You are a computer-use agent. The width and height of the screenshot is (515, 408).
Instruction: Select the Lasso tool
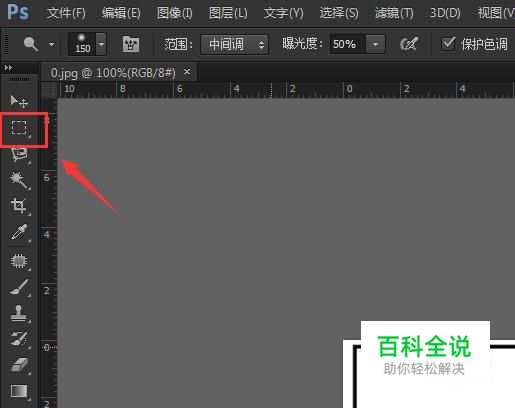coord(19,154)
